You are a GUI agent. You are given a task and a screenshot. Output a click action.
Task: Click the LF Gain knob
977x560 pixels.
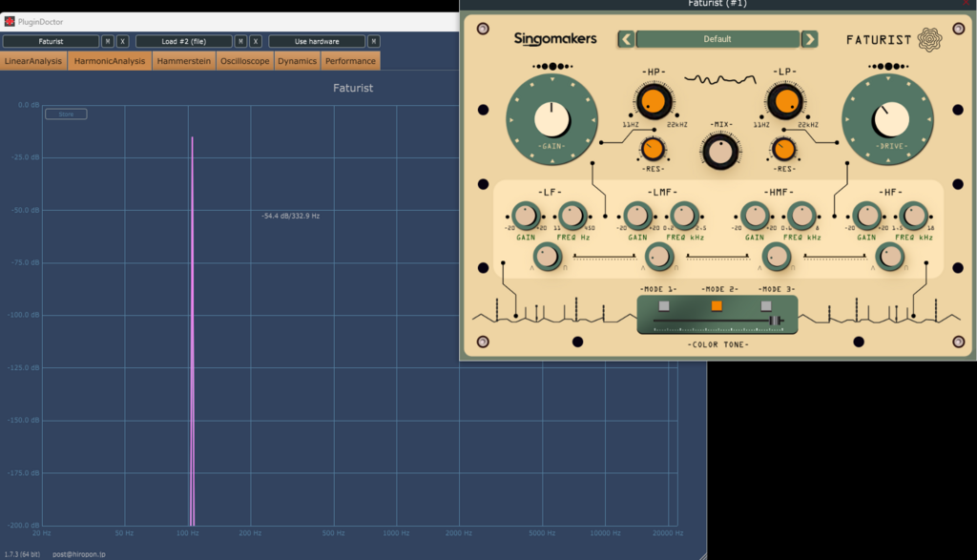tap(526, 217)
